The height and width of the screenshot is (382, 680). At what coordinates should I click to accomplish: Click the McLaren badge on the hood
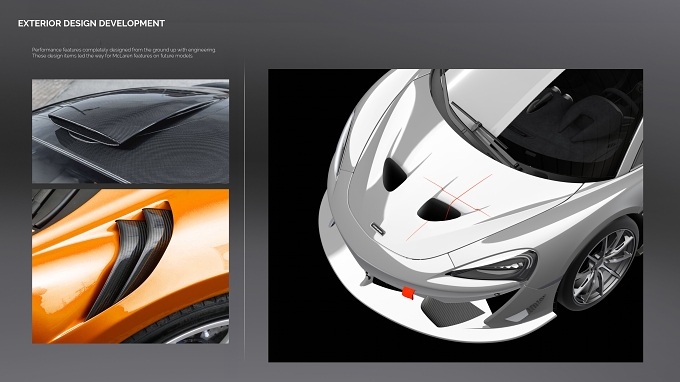[378, 229]
